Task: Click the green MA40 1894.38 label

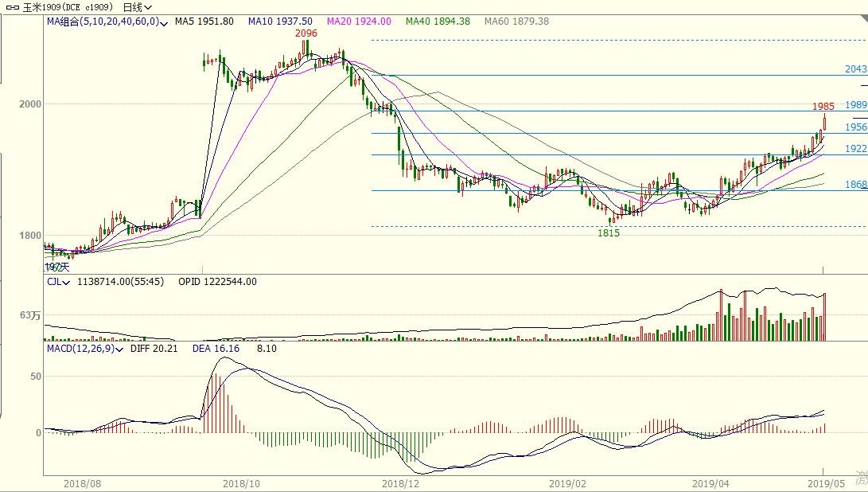Action: coord(437,21)
